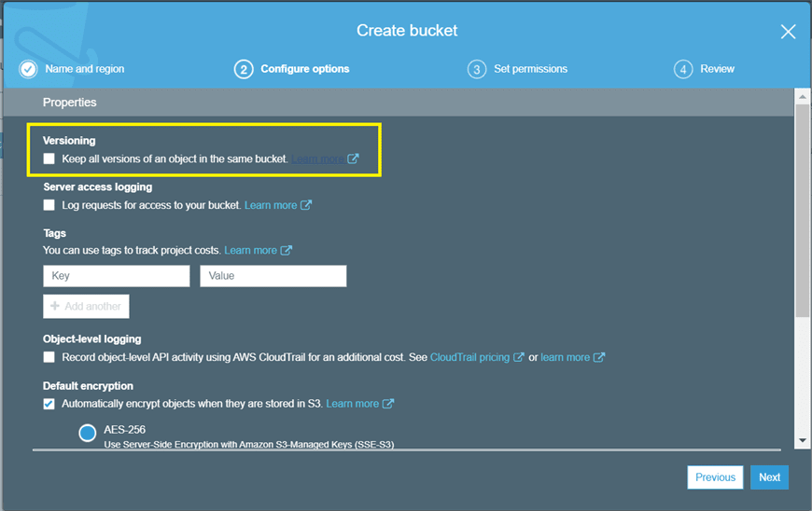This screenshot has height=511, width=812.
Task: Click external link icon after CloudTrail pricing
Action: coord(519,357)
